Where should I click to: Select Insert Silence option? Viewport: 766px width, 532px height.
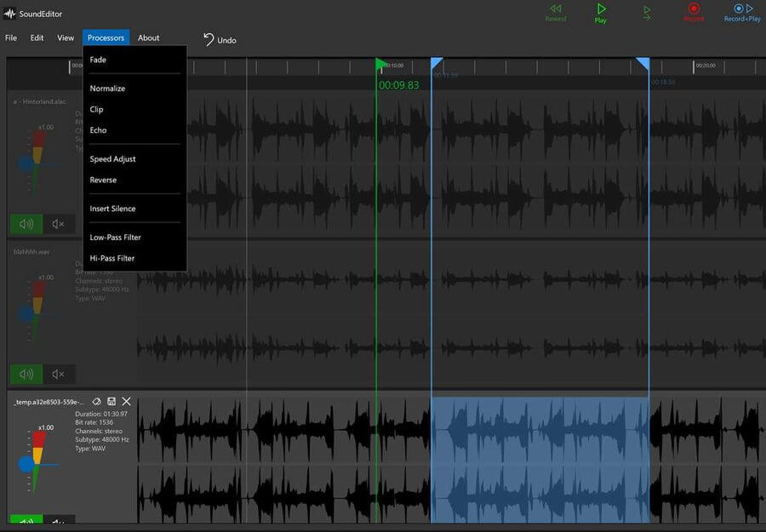134,209
